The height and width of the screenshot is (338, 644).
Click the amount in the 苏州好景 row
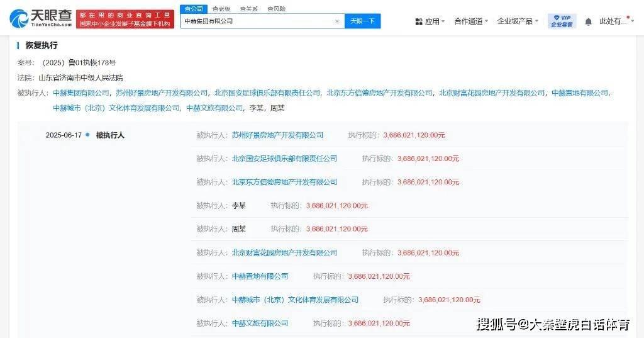coord(414,135)
